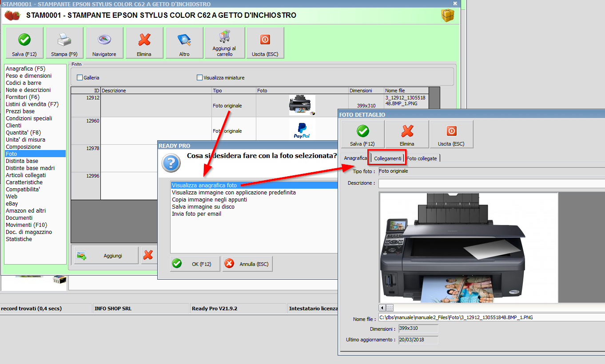Screen dimensions: 605x364
Task: Click the Dimensioni column header
Action: (x=366, y=91)
